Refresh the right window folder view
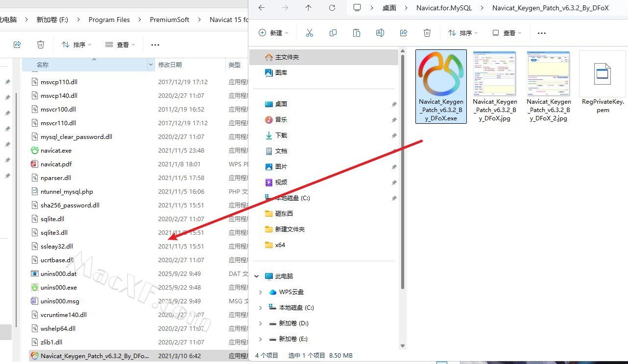Image resolution: width=628 pixels, height=364 pixels. pyautogui.click(x=332, y=8)
